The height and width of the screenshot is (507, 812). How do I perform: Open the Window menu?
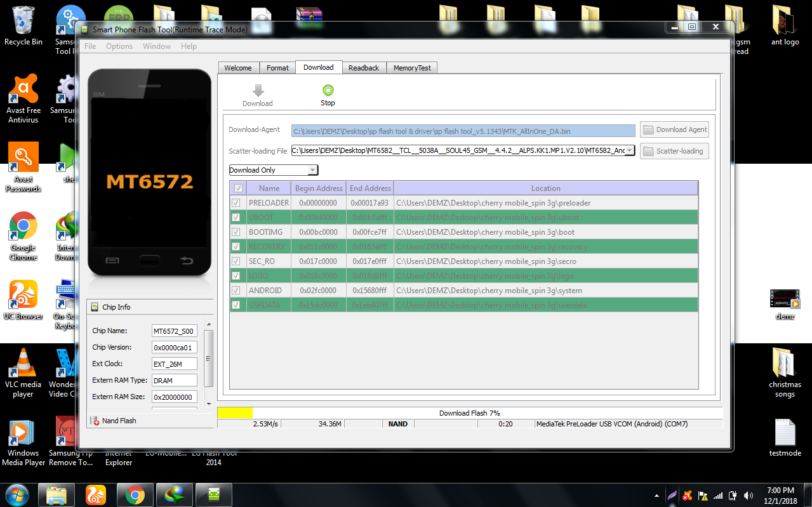tap(157, 46)
